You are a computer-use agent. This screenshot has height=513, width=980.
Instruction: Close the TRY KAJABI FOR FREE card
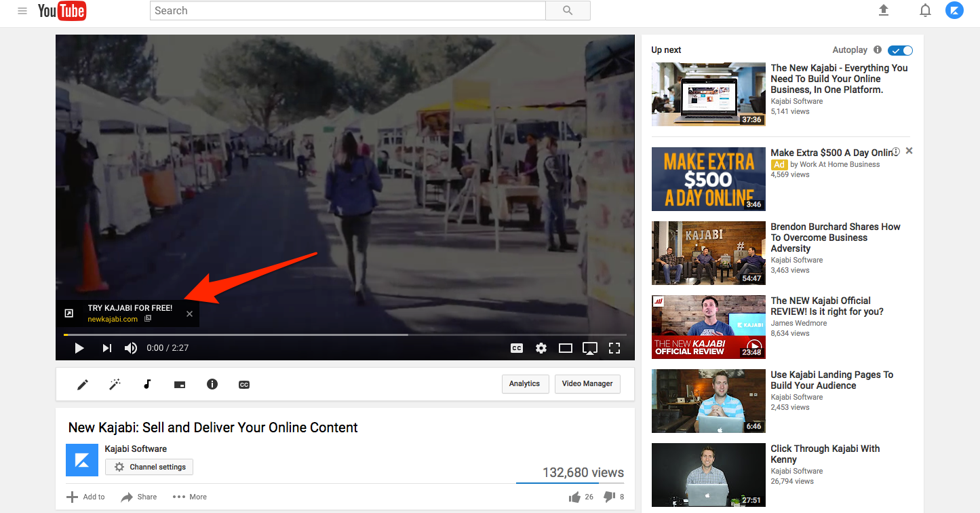coord(190,313)
